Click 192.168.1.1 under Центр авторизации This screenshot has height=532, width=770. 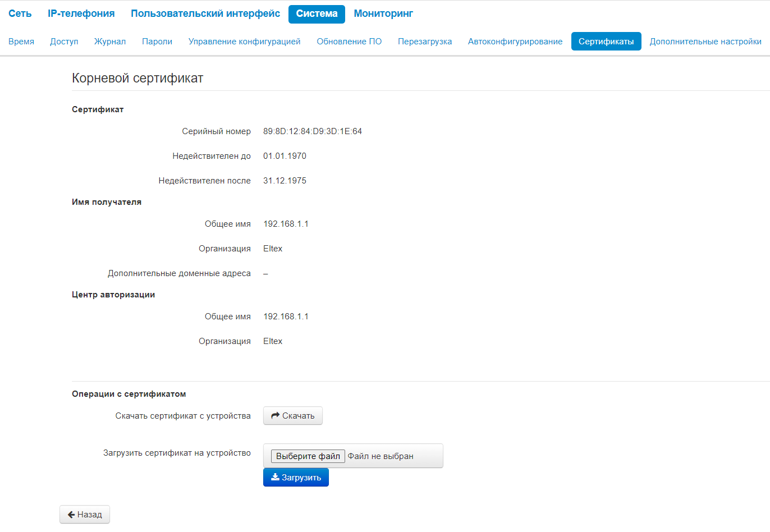pos(286,317)
